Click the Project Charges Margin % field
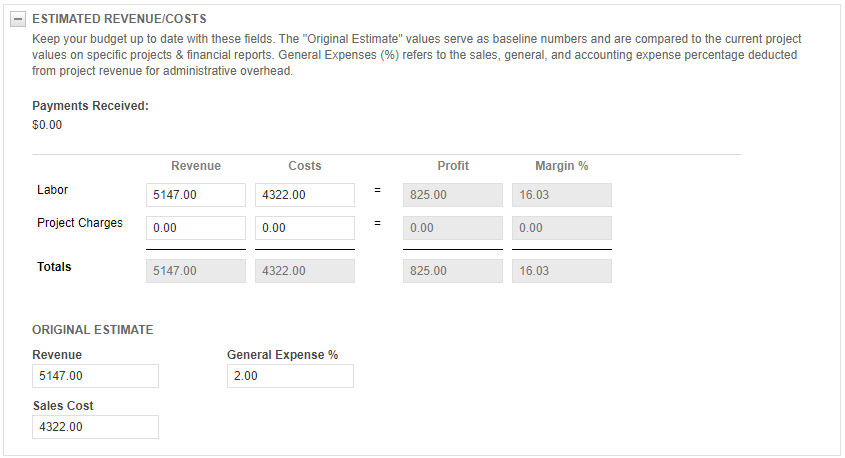 (561, 228)
